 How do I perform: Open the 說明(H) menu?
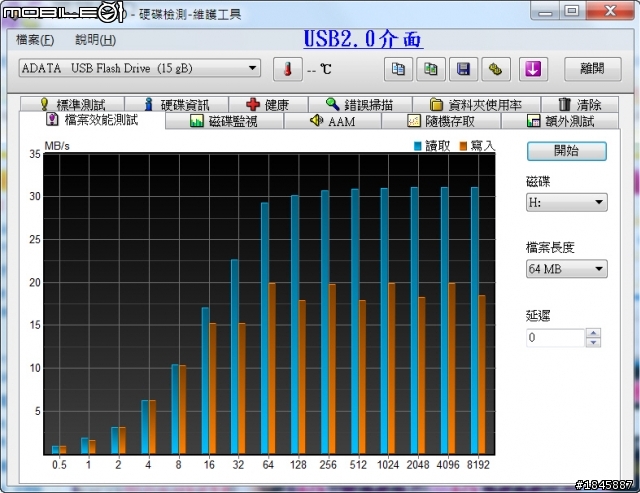pyautogui.click(x=96, y=40)
